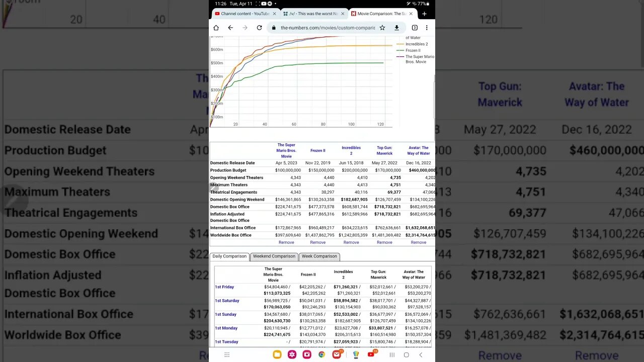Screen dimensions: 644x362
Task: Open Frozen II link in summary table
Action: pos(317,150)
